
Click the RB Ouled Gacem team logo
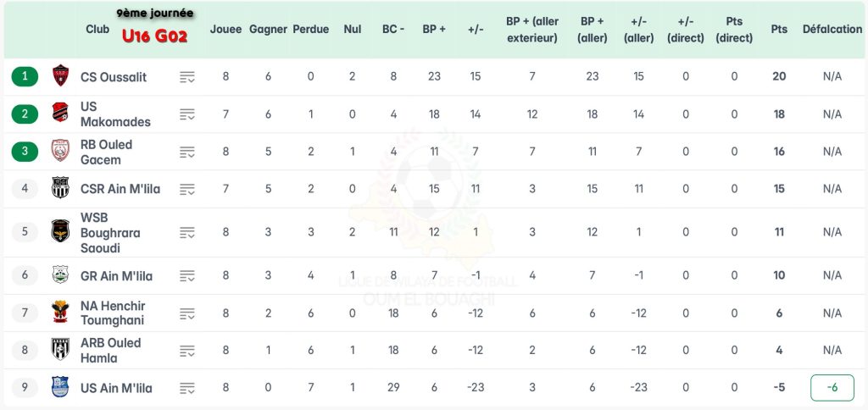60,152
